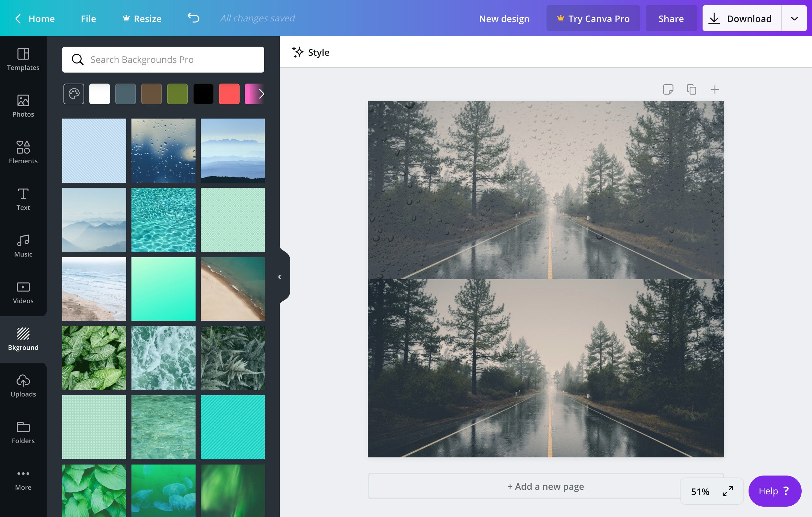812x517 pixels.
Task: Open the File menu
Action: click(88, 18)
